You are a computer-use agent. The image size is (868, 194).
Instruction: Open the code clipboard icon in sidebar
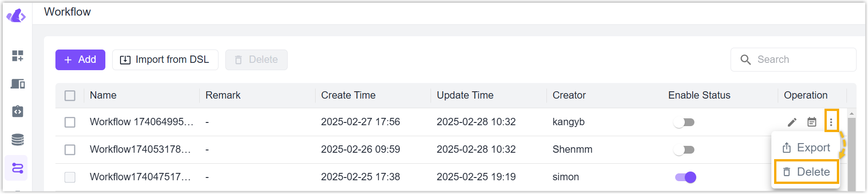click(17, 111)
